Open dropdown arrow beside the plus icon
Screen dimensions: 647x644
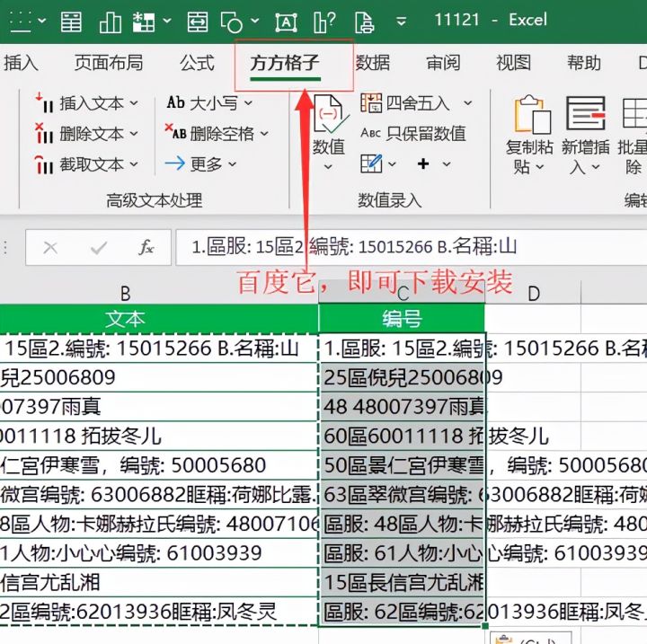(x=447, y=164)
